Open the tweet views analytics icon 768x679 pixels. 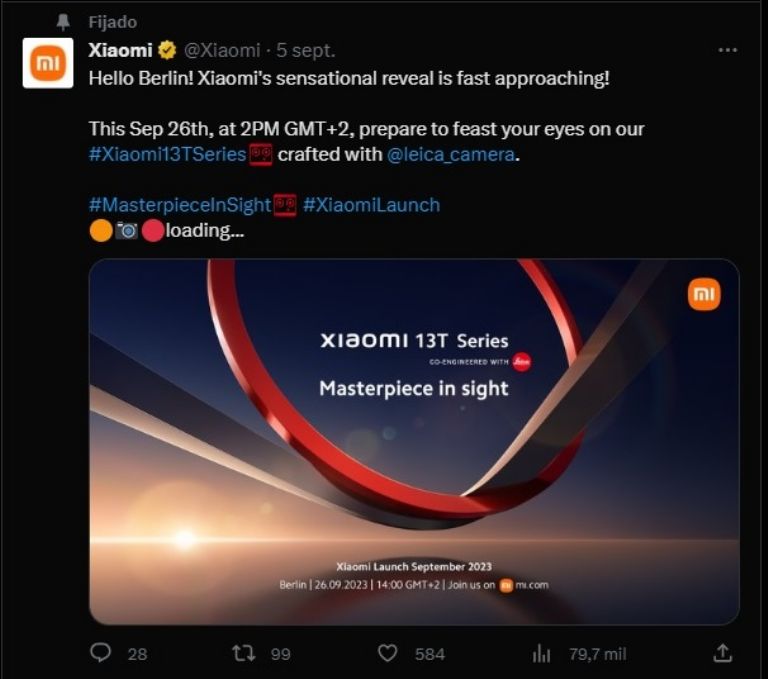click(x=541, y=653)
